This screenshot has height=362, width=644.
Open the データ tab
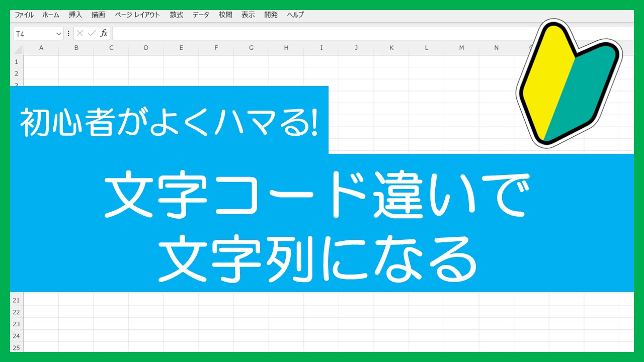(x=201, y=15)
